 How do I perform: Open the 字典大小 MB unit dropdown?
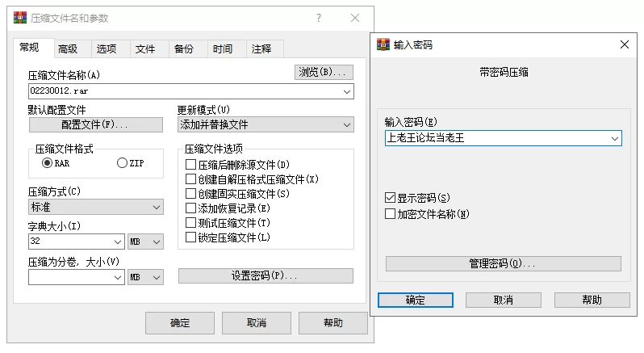pyautogui.click(x=145, y=242)
